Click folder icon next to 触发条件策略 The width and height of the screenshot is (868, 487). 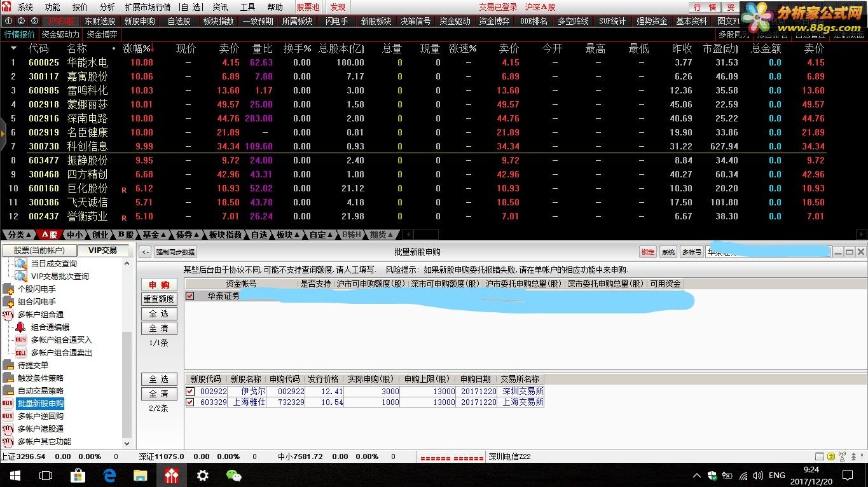pyautogui.click(x=8, y=378)
